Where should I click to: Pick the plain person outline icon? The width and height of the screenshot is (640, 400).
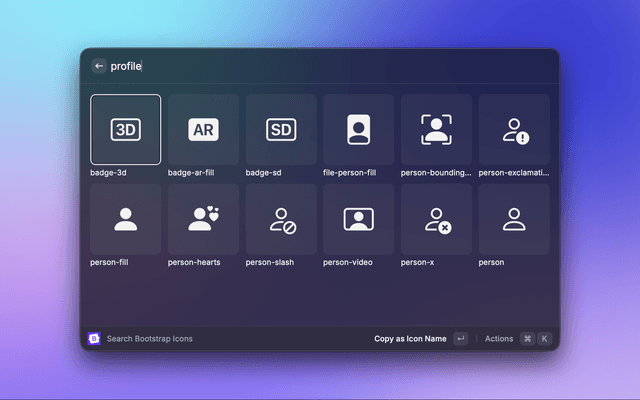[514, 219]
